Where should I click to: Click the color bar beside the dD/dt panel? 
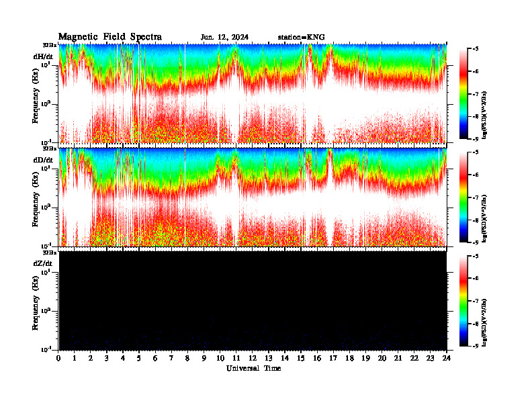(463, 197)
